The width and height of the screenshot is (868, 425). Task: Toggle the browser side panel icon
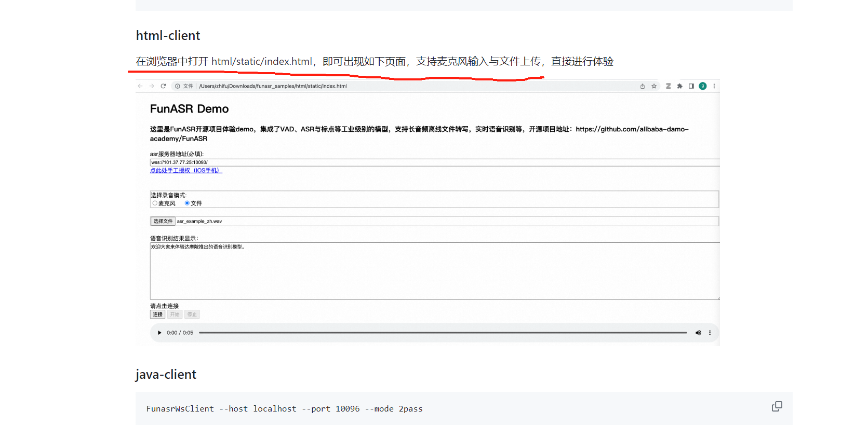pyautogui.click(x=691, y=86)
